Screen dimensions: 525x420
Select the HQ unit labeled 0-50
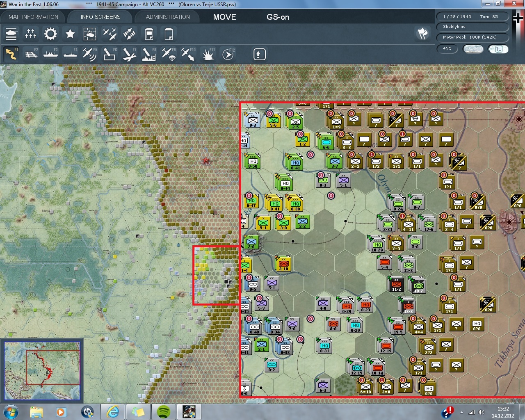point(252,162)
